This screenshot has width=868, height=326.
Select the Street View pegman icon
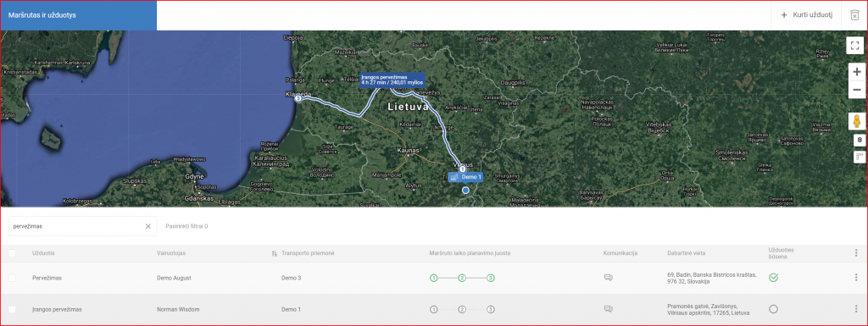pos(857,121)
